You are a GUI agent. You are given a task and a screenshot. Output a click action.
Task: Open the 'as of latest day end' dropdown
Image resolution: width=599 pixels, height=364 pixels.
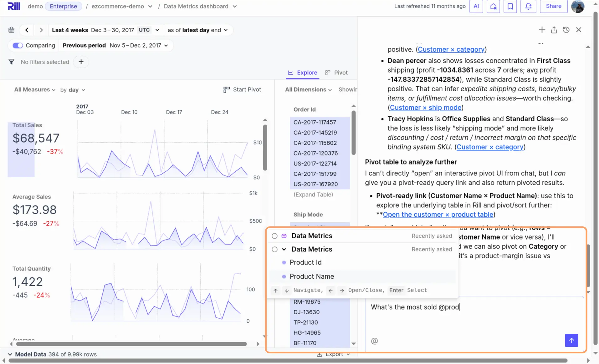(198, 30)
